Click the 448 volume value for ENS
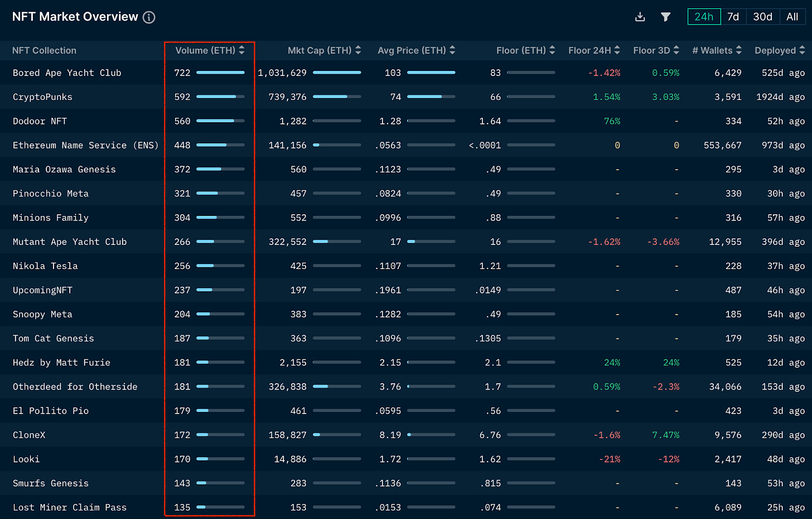This screenshot has width=812, height=519. (x=182, y=145)
